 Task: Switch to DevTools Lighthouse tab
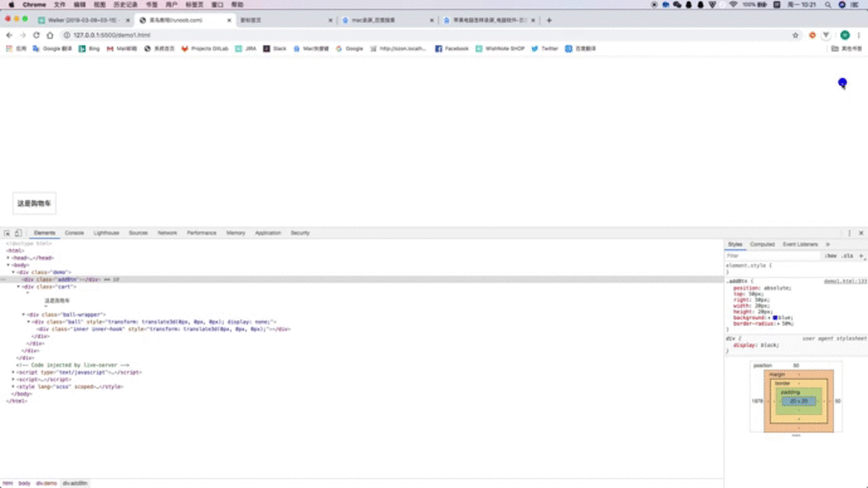click(x=106, y=233)
